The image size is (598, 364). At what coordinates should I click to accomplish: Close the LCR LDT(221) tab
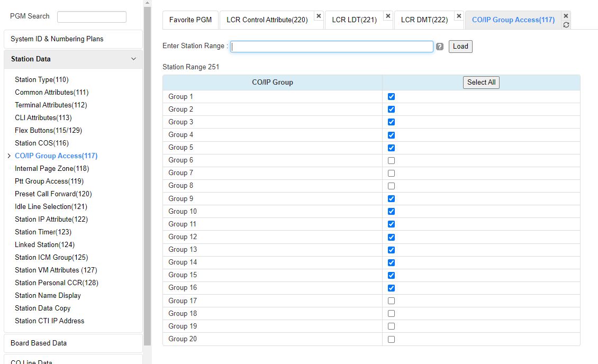pos(388,16)
